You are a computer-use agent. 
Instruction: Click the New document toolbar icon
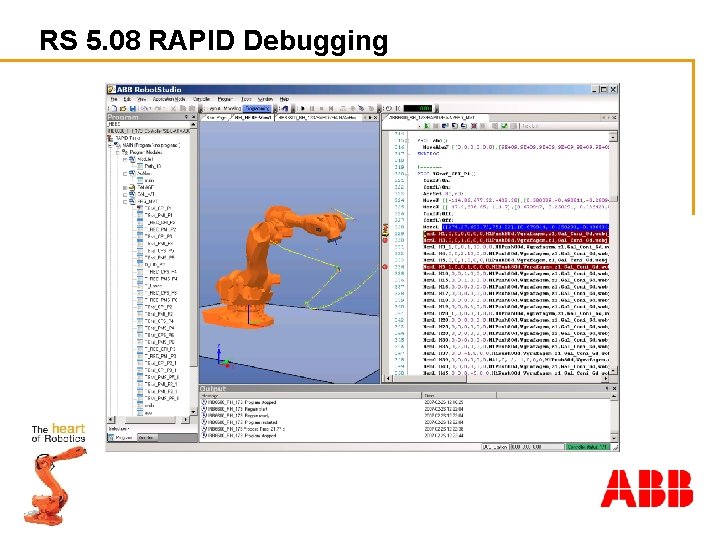[x=113, y=109]
